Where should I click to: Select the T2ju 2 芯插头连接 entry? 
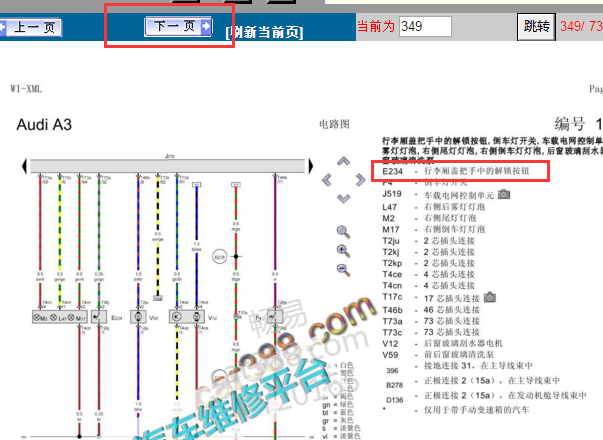coord(428,241)
